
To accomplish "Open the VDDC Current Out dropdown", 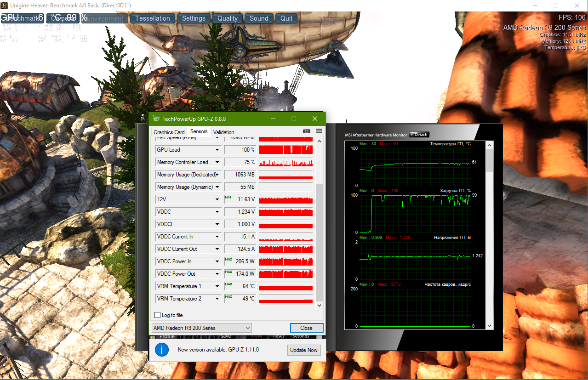I will tap(217, 249).
